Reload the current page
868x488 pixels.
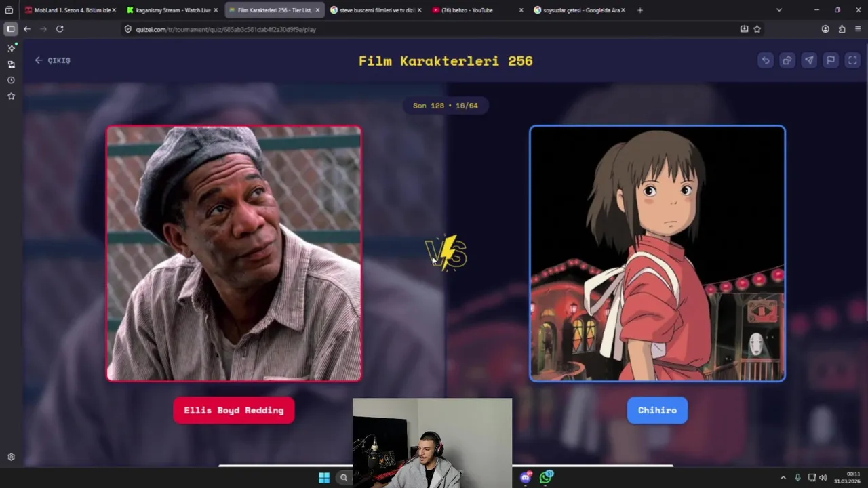(x=60, y=29)
